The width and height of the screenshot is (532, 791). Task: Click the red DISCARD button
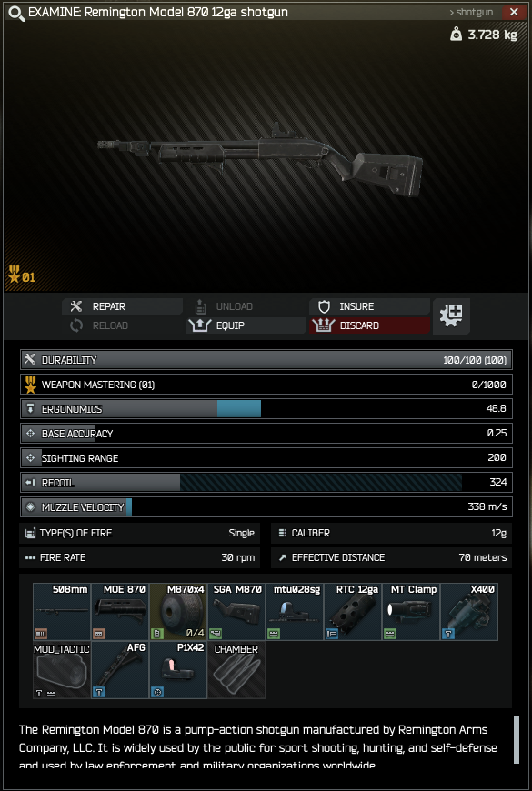coord(369,325)
